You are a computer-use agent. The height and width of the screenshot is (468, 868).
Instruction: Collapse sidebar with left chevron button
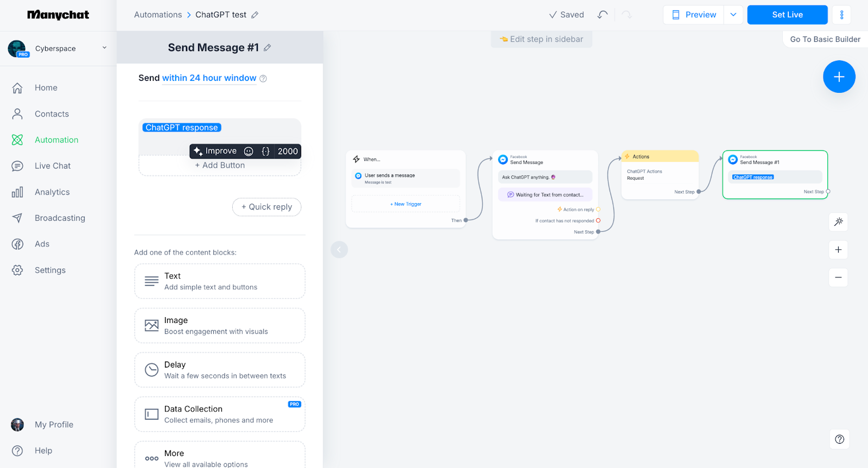(x=339, y=250)
